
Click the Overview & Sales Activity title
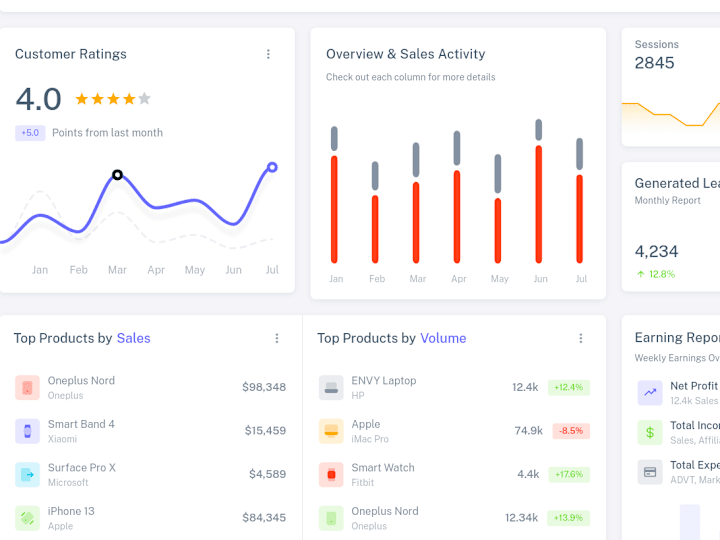point(405,54)
